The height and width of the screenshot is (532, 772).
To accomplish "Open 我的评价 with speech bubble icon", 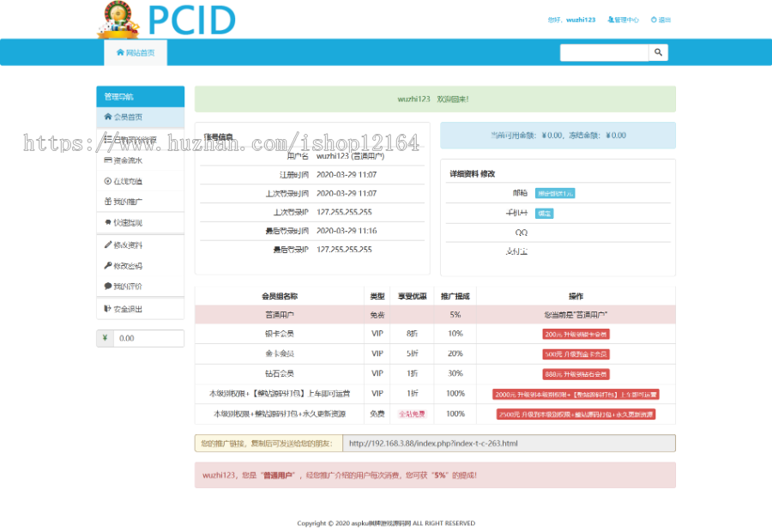I will [x=141, y=287].
